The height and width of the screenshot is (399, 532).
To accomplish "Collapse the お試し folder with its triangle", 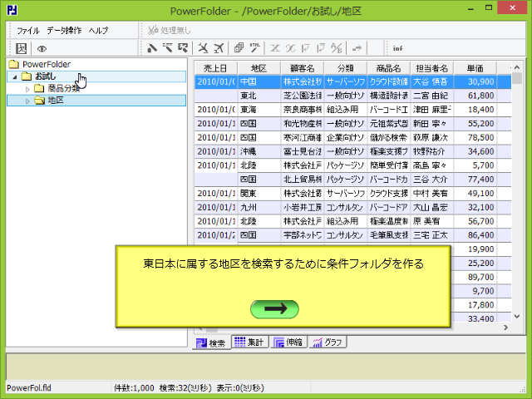I will pos(15,77).
